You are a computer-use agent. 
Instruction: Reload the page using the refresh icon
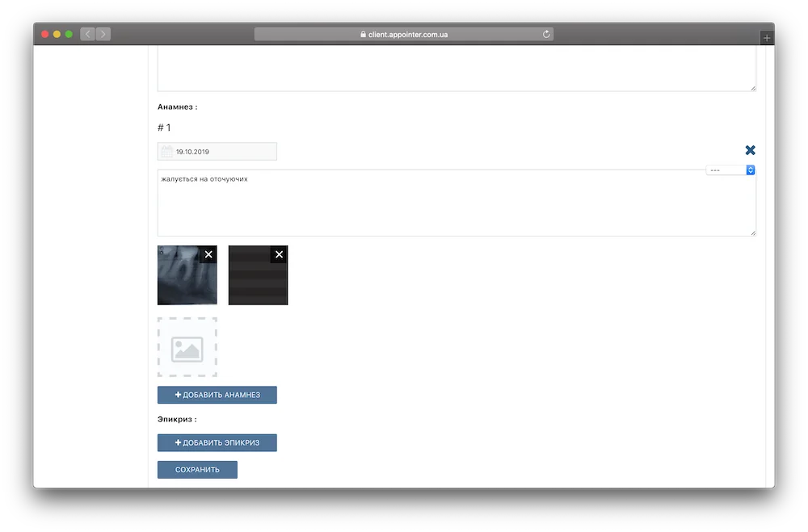[546, 34]
